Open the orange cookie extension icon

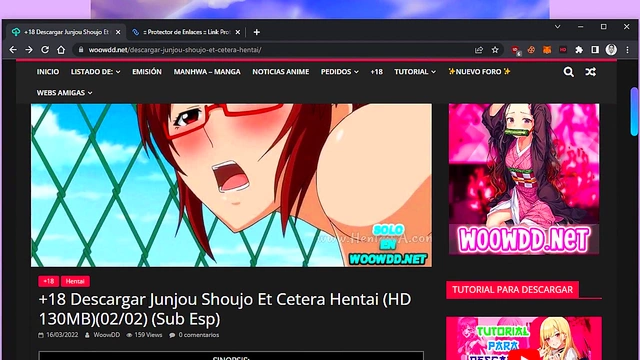pyautogui.click(x=531, y=50)
